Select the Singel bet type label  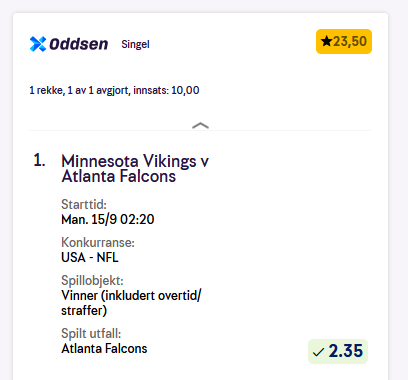point(135,44)
